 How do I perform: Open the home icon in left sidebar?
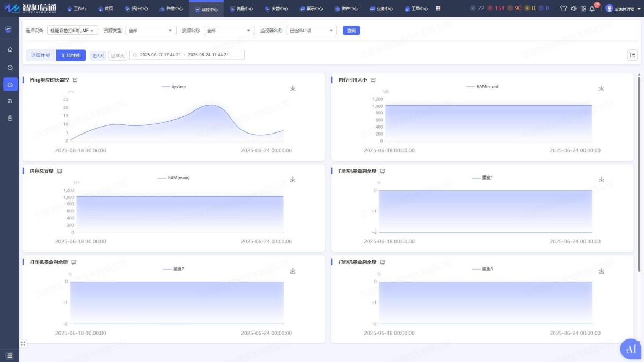[x=10, y=49]
